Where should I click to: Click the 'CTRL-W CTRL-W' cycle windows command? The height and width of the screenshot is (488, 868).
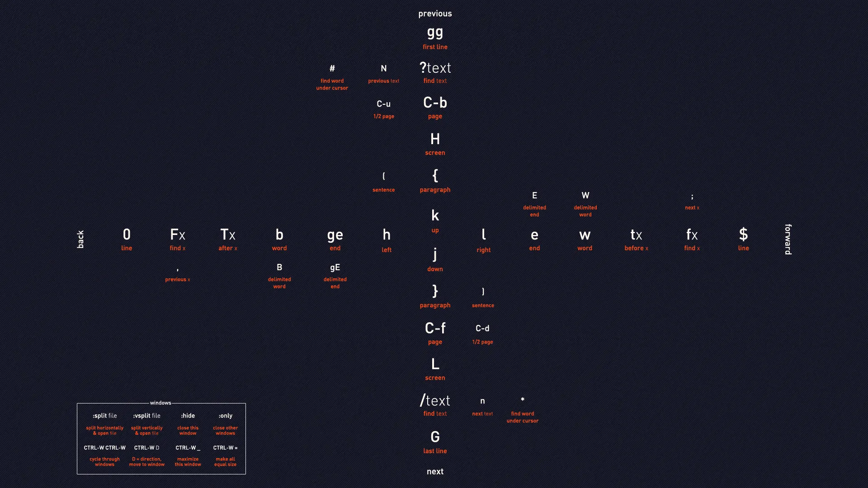104,447
